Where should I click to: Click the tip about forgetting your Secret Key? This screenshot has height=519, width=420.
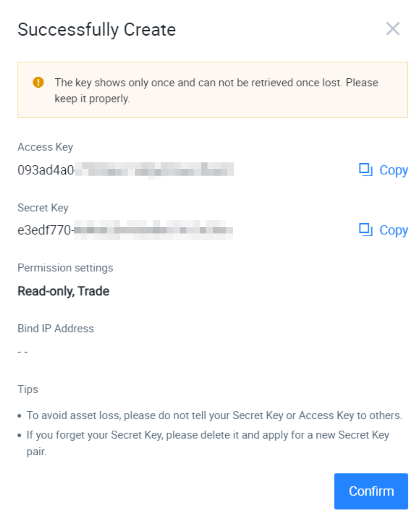[x=208, y=443]
